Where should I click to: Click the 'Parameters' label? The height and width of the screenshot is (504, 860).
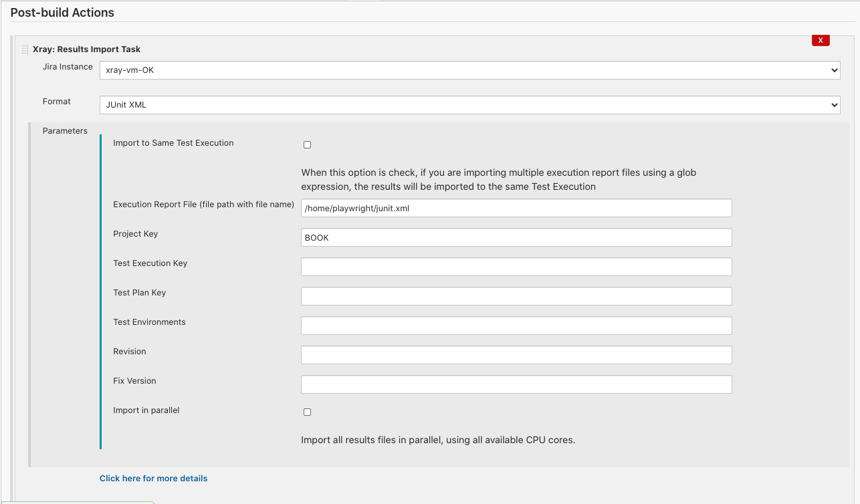(65, 131)
